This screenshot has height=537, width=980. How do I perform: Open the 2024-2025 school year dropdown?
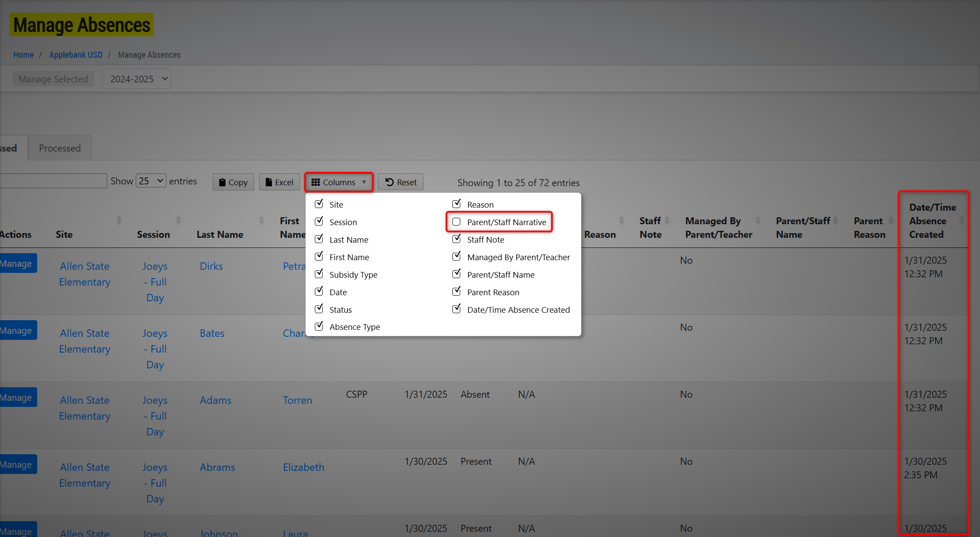(x=137, y=79)
